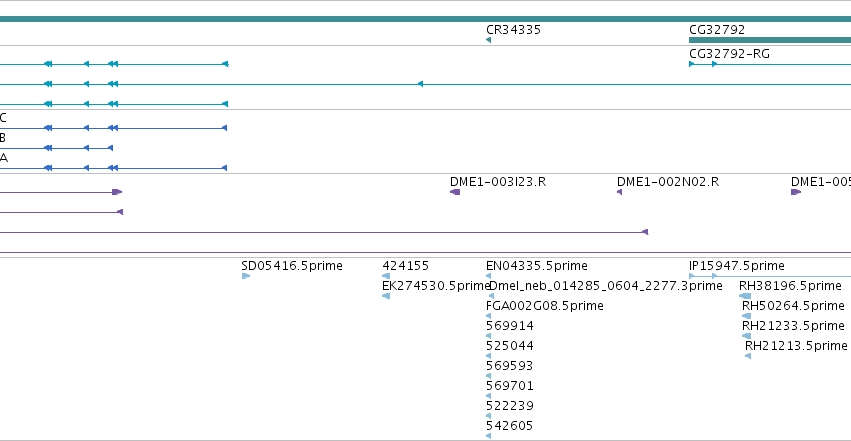Image resolution: width=851 pixels, height=441 pixels.
Task: Click the EN04335.5prime label
Action: 537,266
